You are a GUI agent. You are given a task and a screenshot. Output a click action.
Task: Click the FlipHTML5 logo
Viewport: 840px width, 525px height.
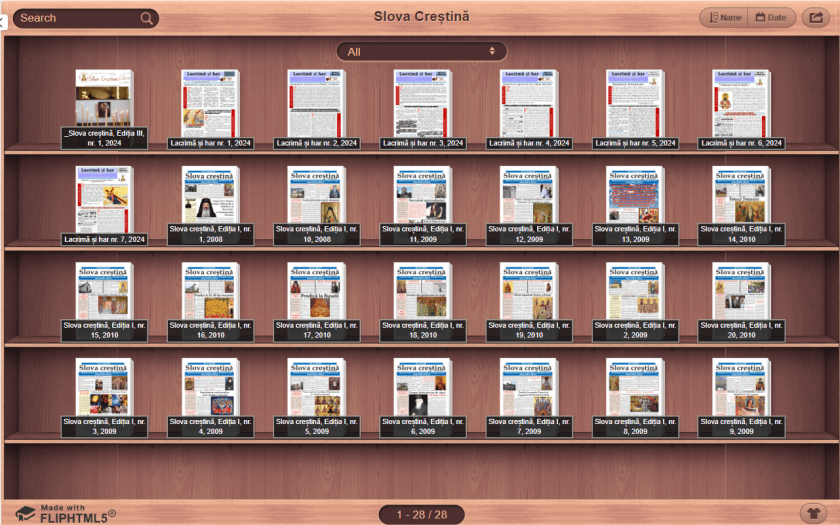[x=65, y=513]
